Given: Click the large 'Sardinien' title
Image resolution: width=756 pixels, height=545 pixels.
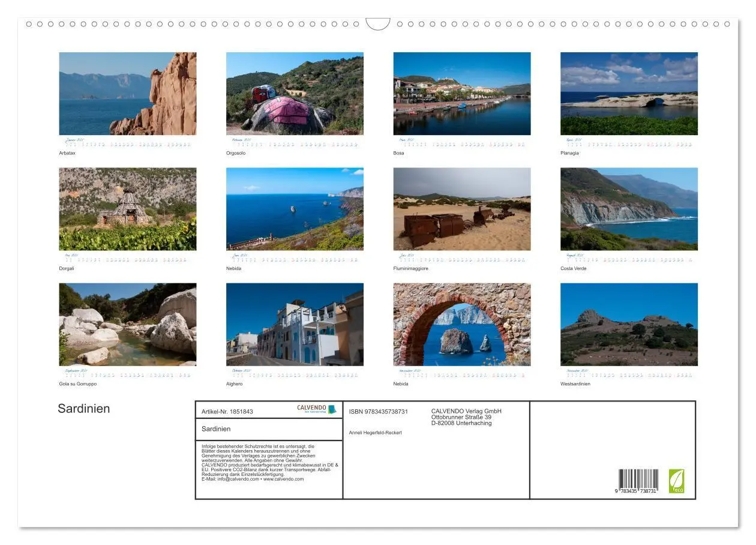Looking at the screenshot, I should (x=84, y=409).
